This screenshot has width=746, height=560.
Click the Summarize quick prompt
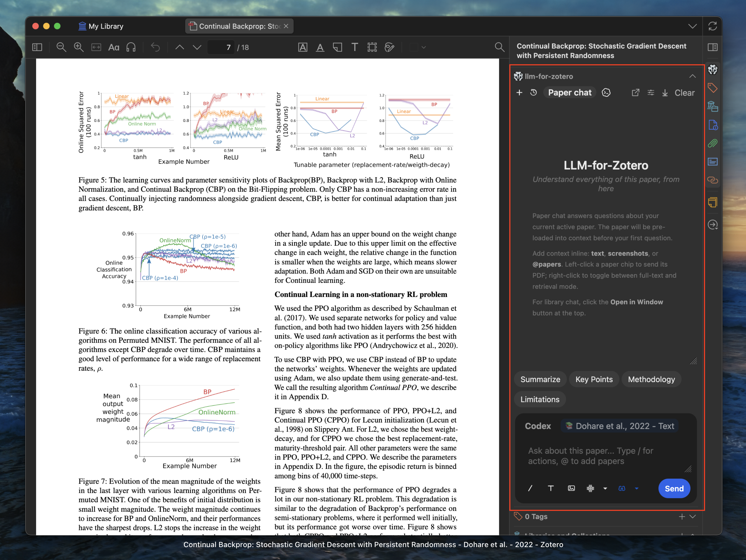(x=540, y=379)
